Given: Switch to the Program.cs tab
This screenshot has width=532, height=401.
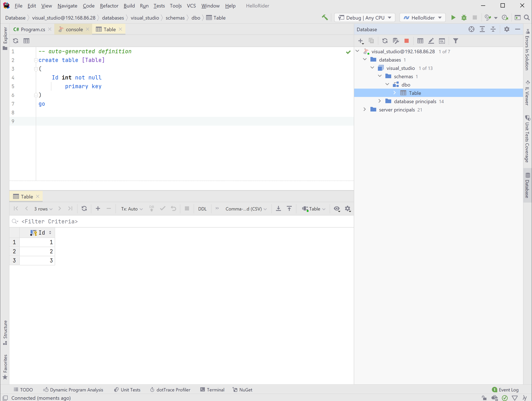Looking at the screenshot, I should (x=32, y=29).
